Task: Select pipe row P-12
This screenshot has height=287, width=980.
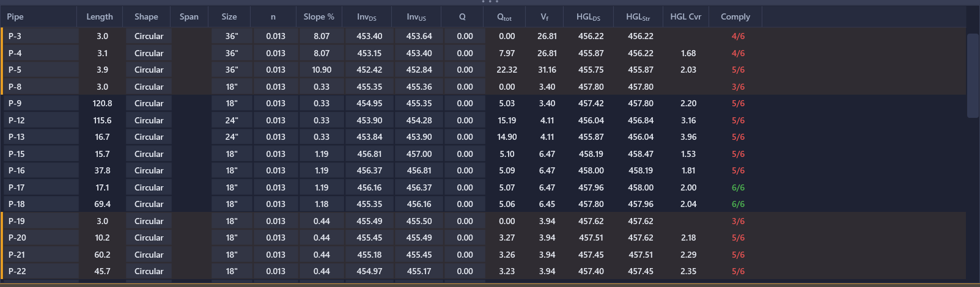Action: (x=483, y=120)
